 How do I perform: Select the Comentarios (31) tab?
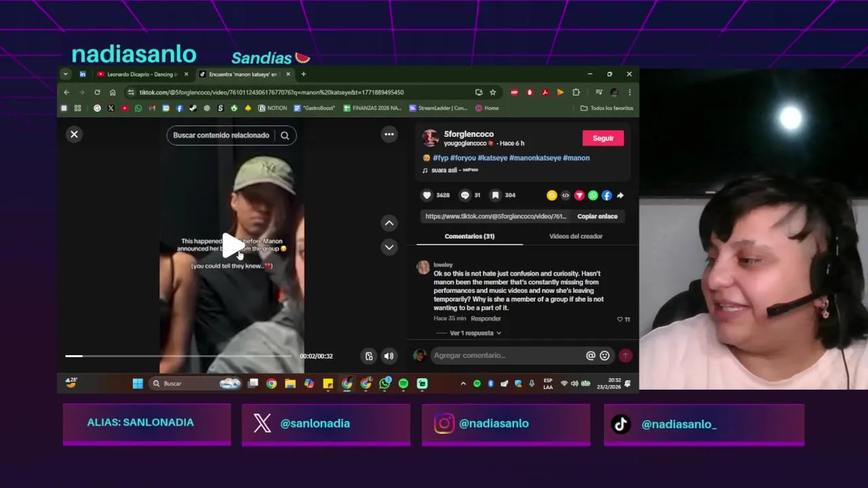tap(469, 236)
